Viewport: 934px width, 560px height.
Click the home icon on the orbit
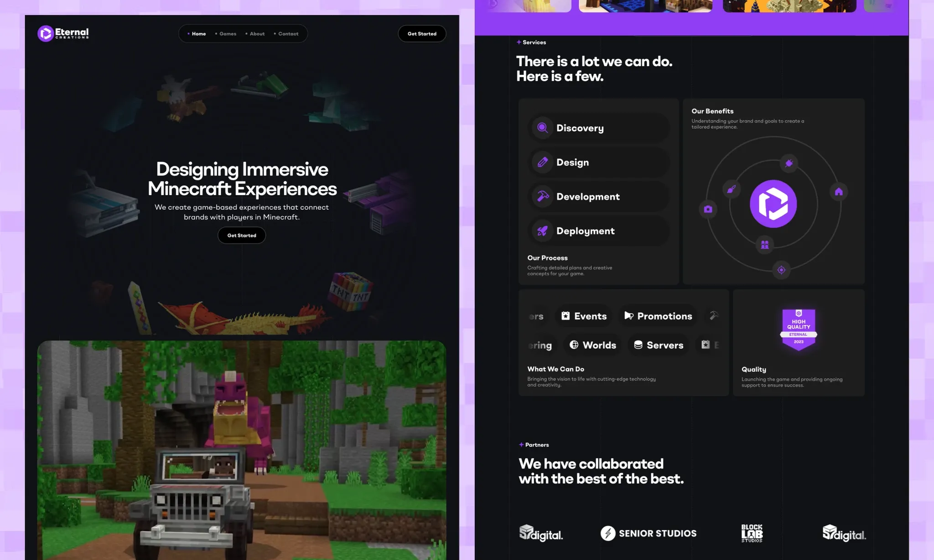click(x=838, y=192)
